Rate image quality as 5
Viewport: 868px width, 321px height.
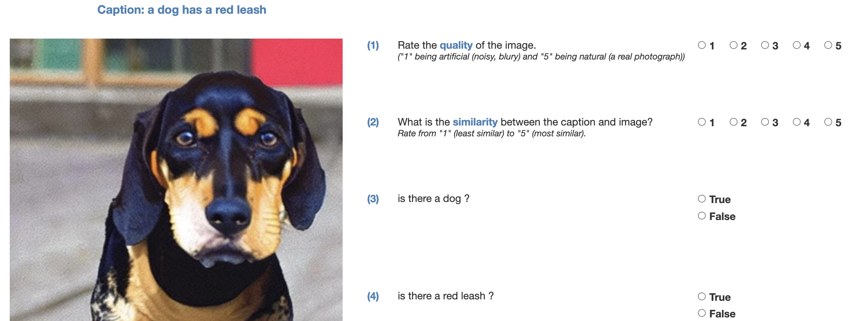pos(828,45)
